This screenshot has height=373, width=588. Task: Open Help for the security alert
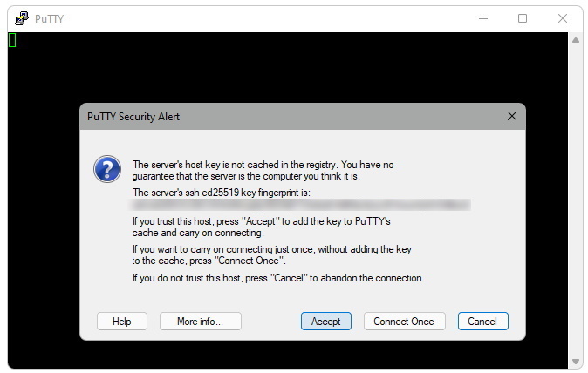122,322
